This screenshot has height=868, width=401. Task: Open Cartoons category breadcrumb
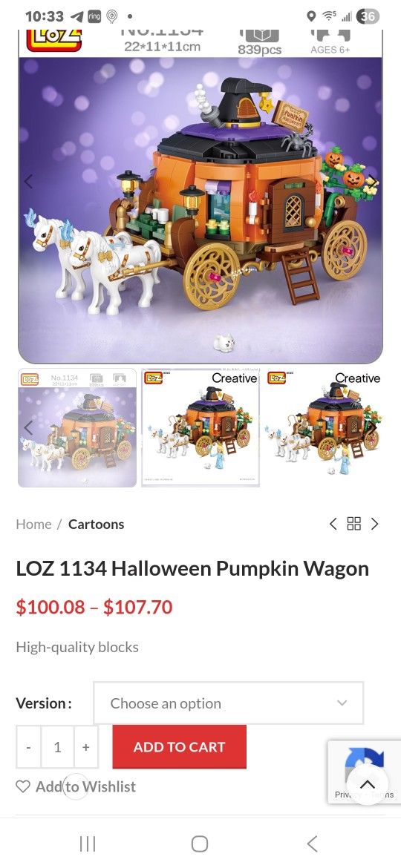(x=97, y=525)
